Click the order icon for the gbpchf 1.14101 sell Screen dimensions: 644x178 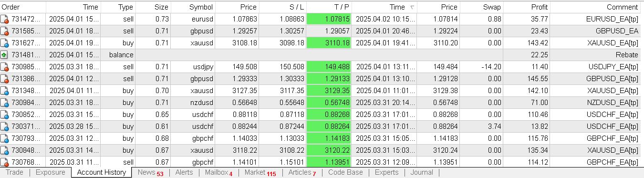tap(5, 162)
